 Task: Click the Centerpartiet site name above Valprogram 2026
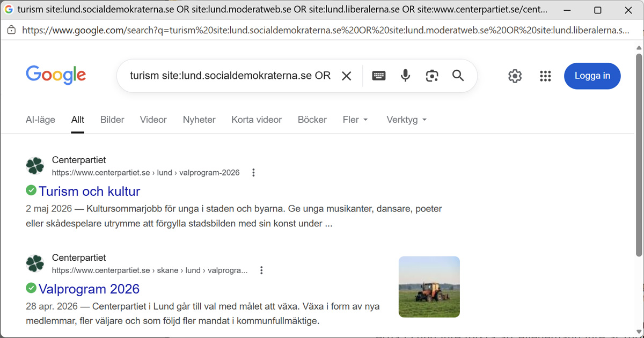pyautogui.click(x=79, y=258)
